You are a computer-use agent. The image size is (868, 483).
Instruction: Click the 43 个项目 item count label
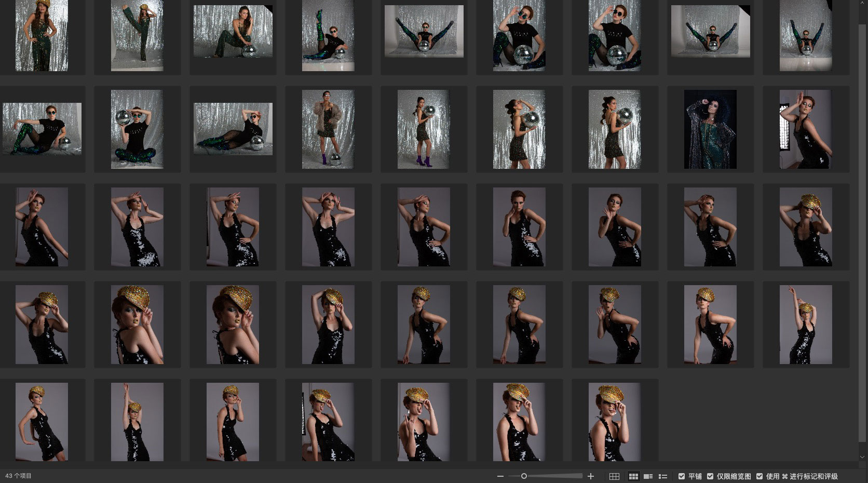click(19, 476)
